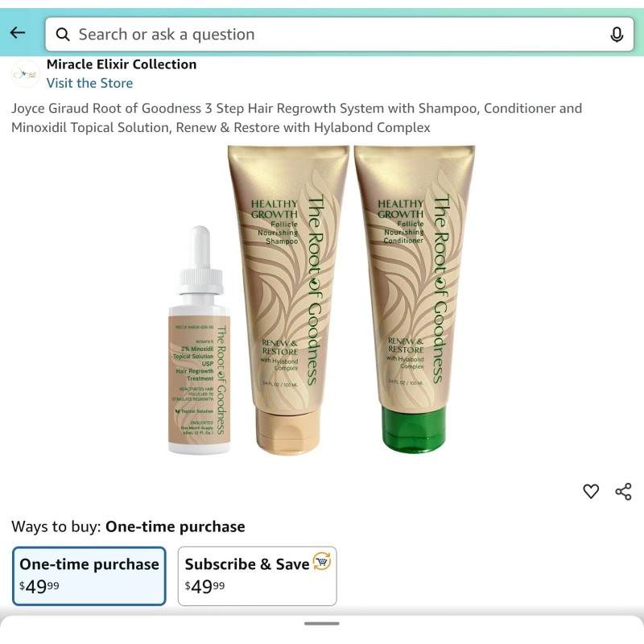The width and height of the screenshot is (644, 644).
Task: Tap the $49.99 price under Subscribe & Save
Action: [x=204, y=586]
